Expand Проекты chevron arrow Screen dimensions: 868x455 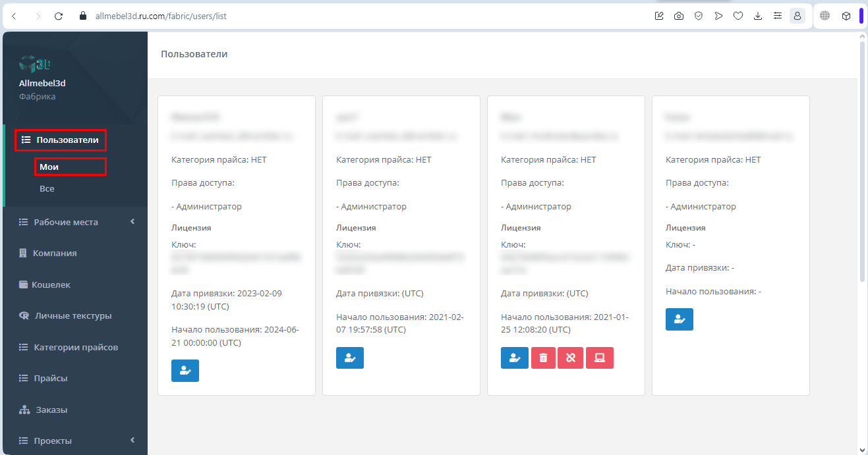click(x=132, y=441)
